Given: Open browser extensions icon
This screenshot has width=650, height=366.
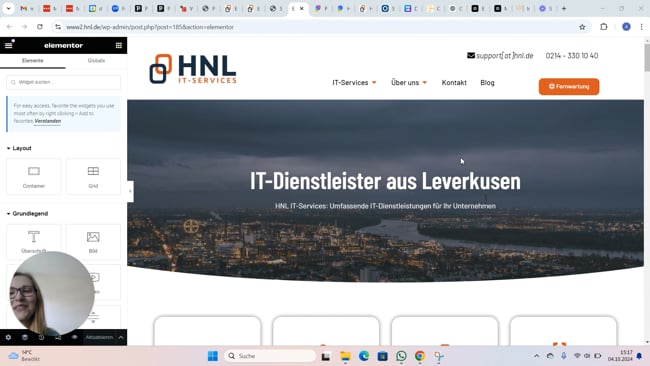Looking at the screenshot, I should 604,27.
